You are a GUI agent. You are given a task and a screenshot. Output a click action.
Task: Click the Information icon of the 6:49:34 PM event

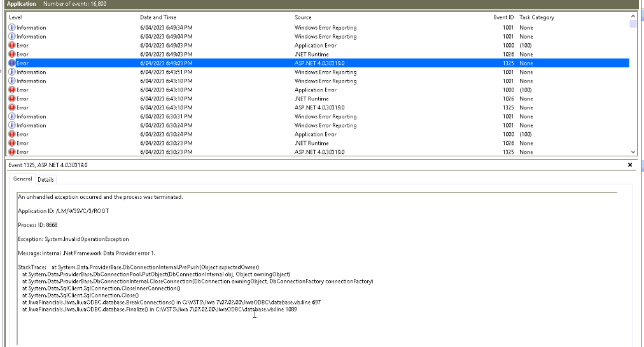pyautogui.click(x=12, y=28)
